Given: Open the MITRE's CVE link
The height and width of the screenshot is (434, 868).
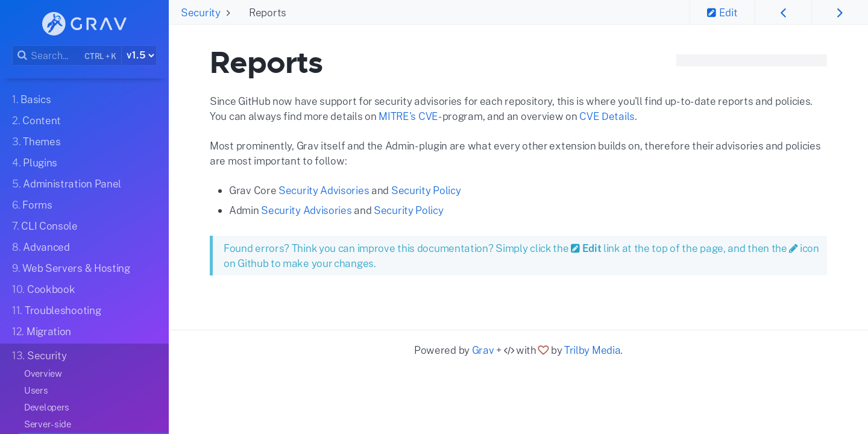Looking at the screenshot, I should pyautogui.click(x=408, y=116).
